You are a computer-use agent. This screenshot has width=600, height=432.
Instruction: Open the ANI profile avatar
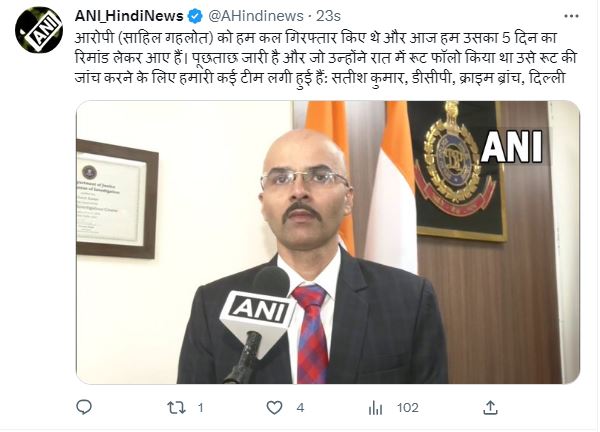point(39,30)
